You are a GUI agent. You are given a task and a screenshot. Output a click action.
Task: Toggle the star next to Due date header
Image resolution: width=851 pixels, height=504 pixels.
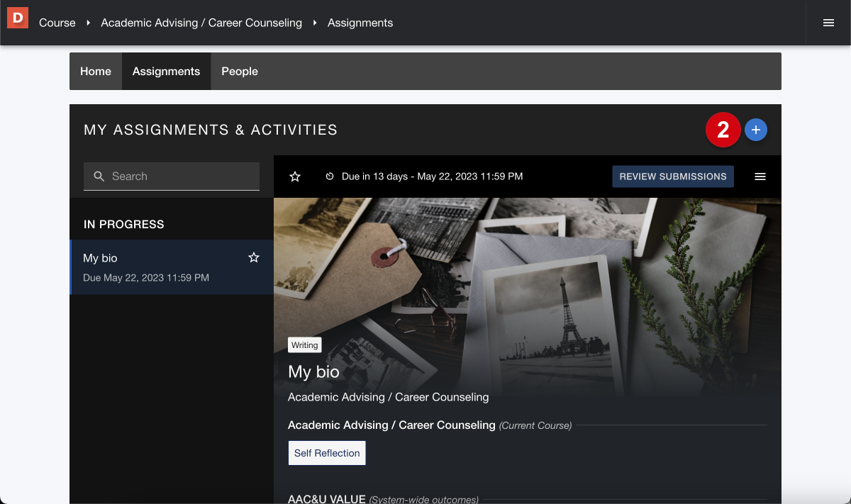click(294, 176)
